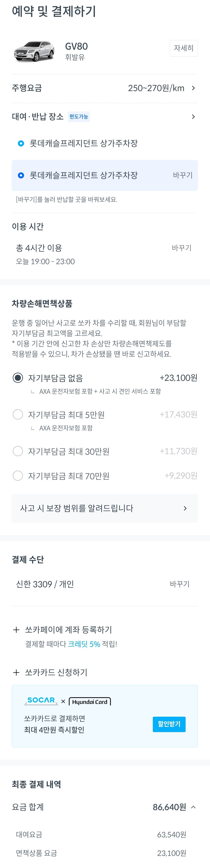Tap plus icon for 쏘카카드 신청하기
The height and width of the screenshot is (868, 210).
[16, 672]
